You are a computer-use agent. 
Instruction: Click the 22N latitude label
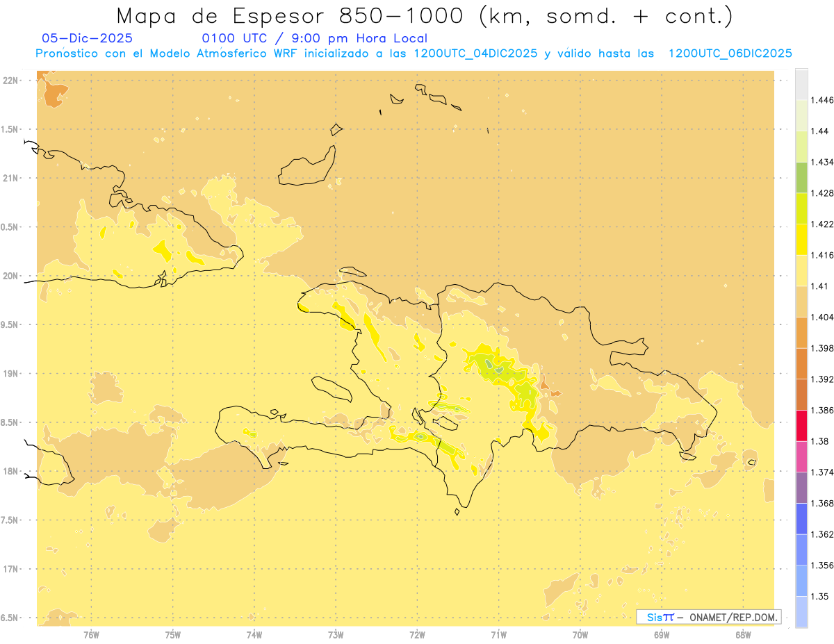pyautogui.click(x=12, y=81)
